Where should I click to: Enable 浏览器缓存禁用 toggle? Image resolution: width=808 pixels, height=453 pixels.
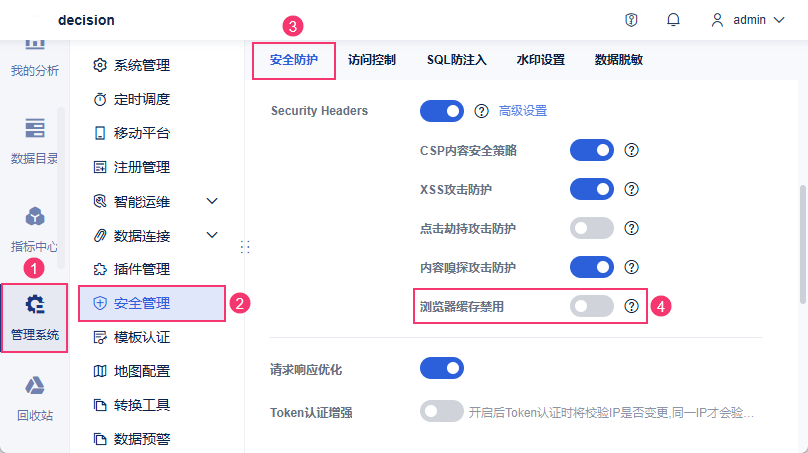(591, 306)
